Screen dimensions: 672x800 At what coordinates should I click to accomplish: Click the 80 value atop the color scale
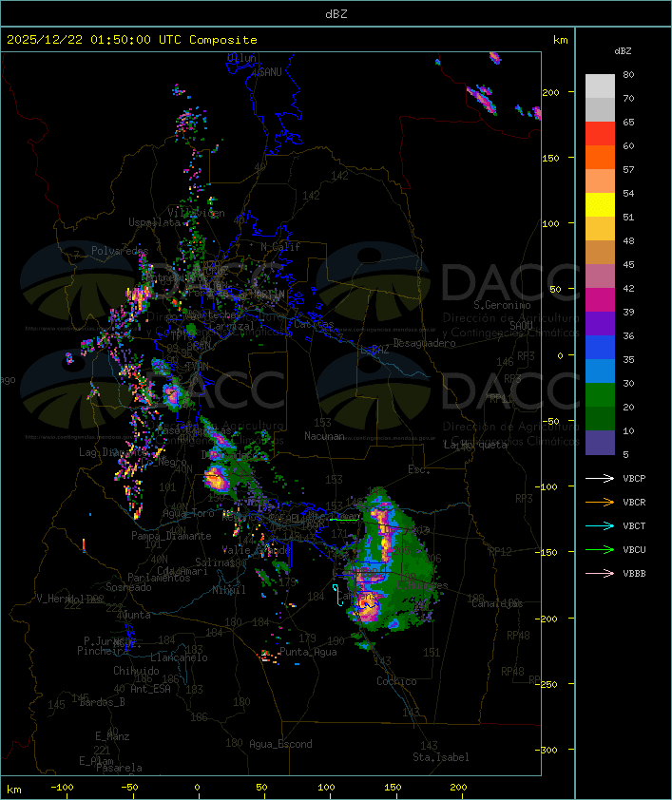click(628, 74)
